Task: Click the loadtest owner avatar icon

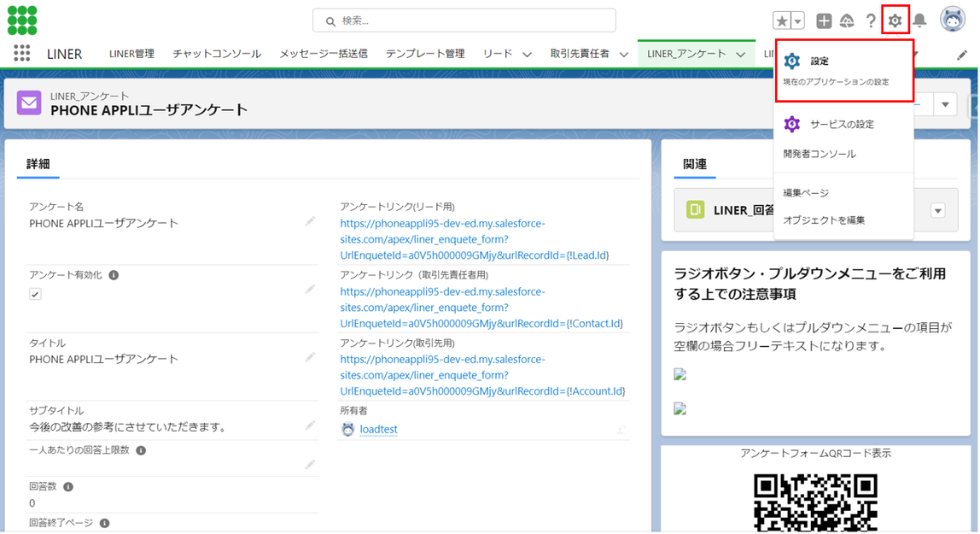Action: [348, 430]
